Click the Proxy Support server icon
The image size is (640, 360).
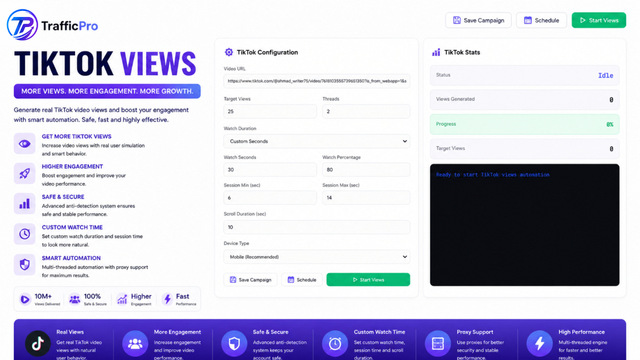438,344
